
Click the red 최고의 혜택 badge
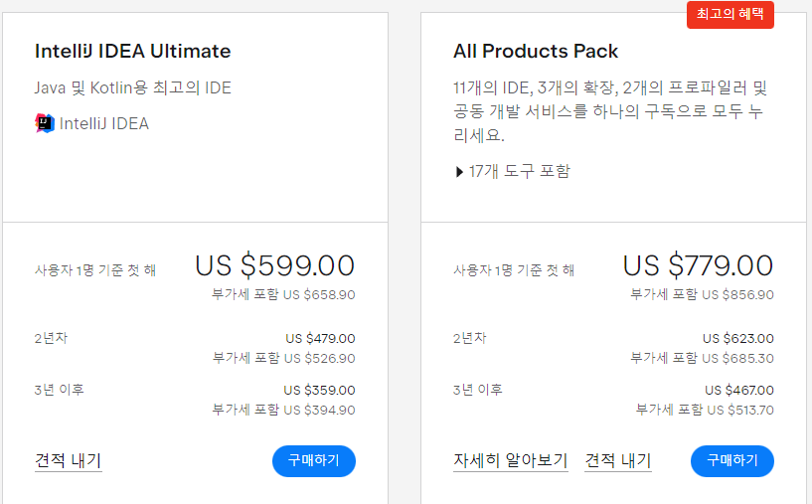(x=730, y=14)
